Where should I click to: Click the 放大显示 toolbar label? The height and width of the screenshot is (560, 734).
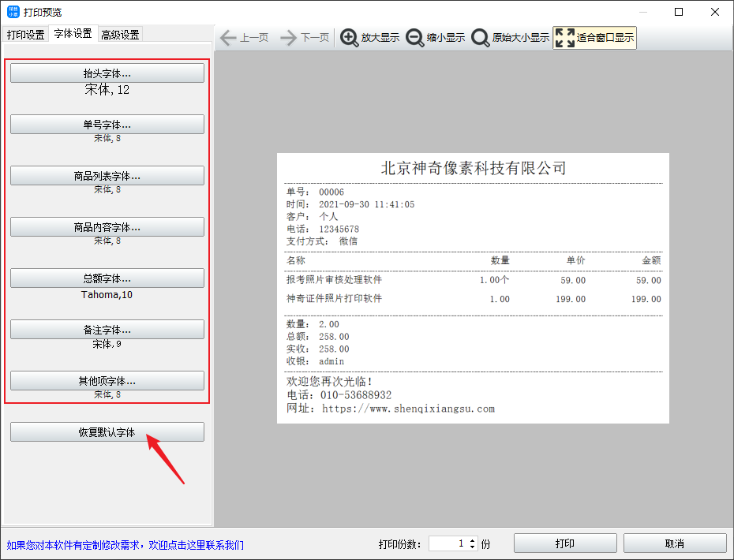coord(380,37)
